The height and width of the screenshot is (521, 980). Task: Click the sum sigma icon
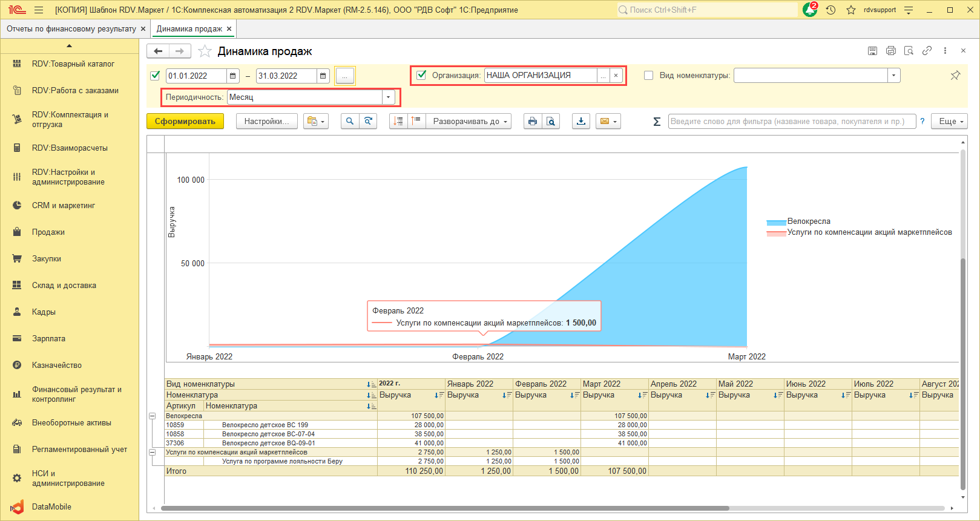657,122
